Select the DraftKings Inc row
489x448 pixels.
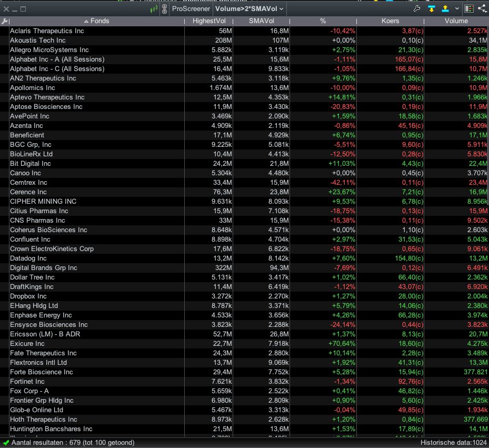tap(244, 287)
